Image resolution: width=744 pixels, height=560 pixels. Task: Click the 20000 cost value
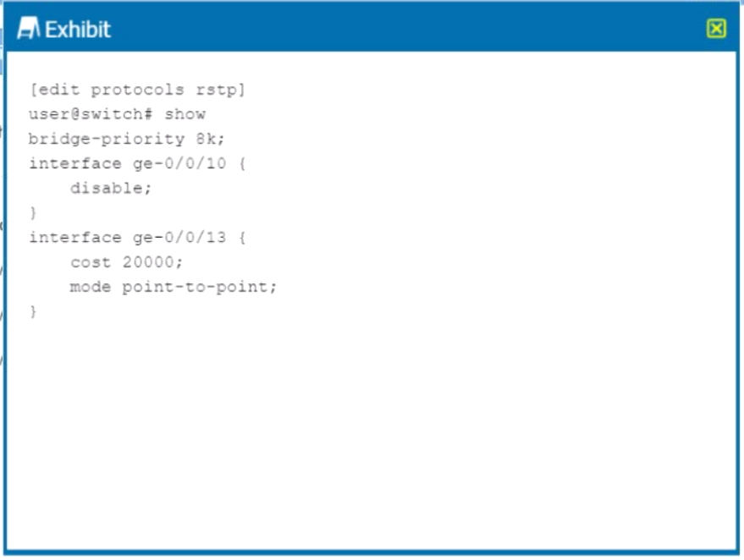[148, 261]
